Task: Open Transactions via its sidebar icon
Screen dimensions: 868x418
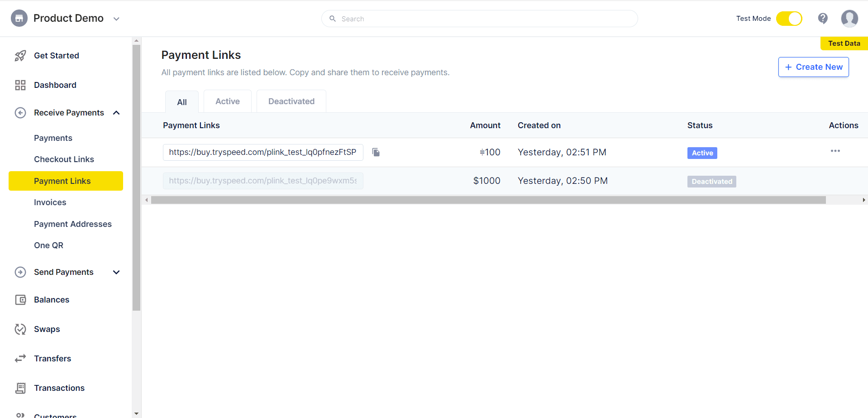Action: point(20,388)
